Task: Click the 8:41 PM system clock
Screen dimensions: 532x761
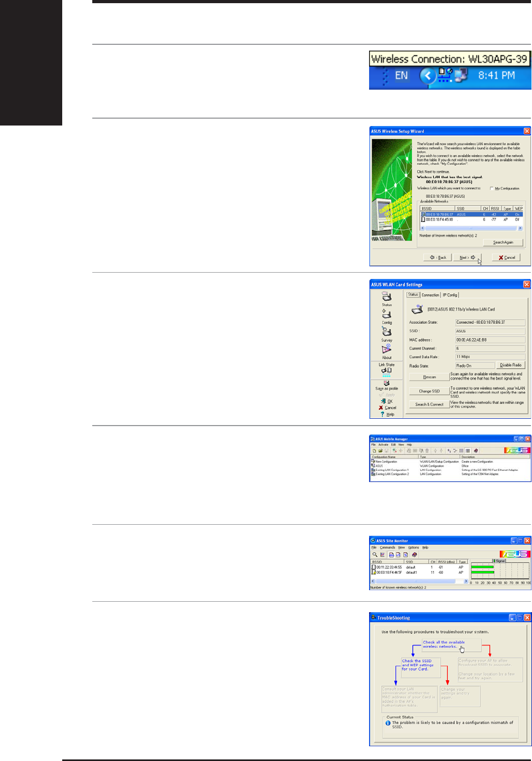Action: click(496, 75)
